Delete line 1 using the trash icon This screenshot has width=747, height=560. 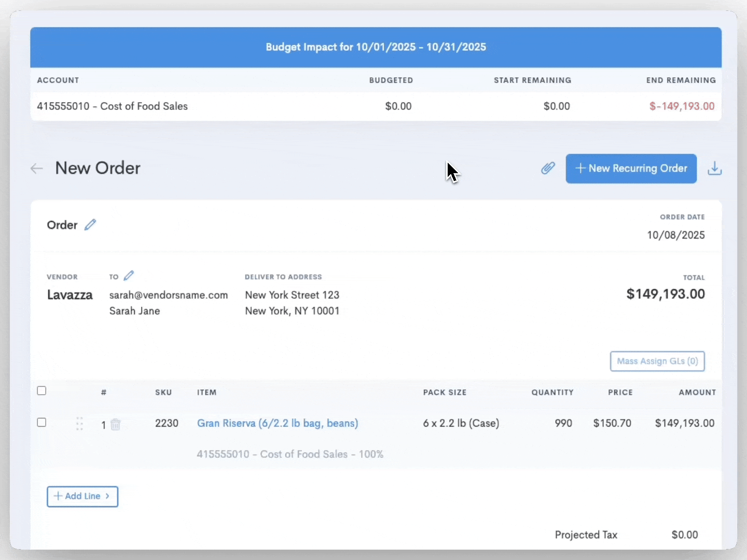point(116,424)
